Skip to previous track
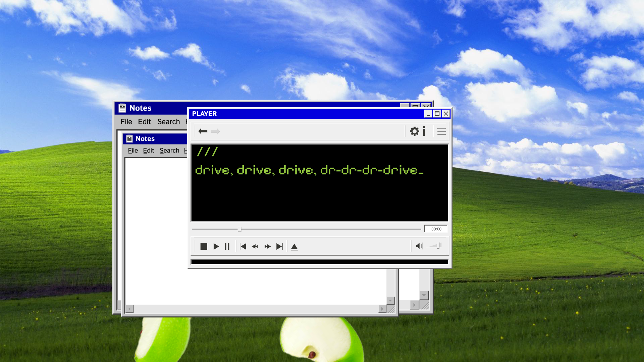The image size is (644, 362). pos(243,247)
